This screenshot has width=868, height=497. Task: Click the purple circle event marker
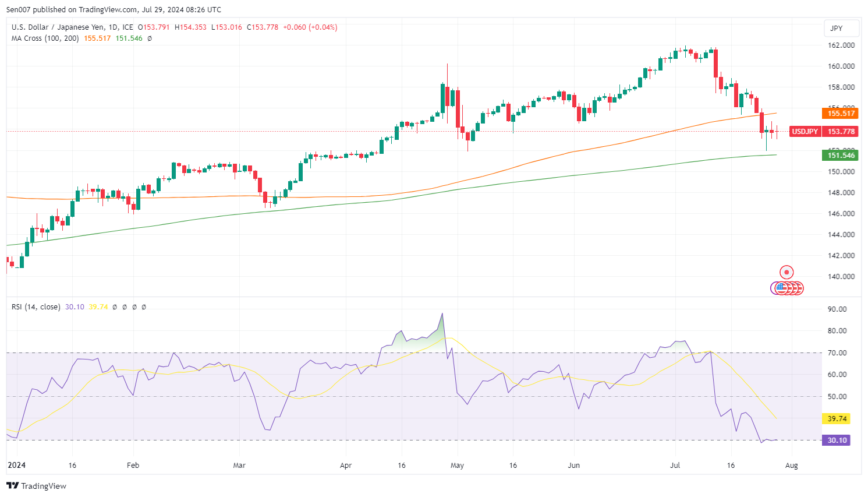775,288
